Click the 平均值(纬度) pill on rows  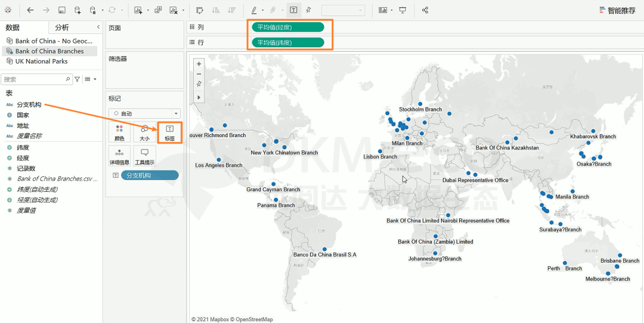(288, 42)
